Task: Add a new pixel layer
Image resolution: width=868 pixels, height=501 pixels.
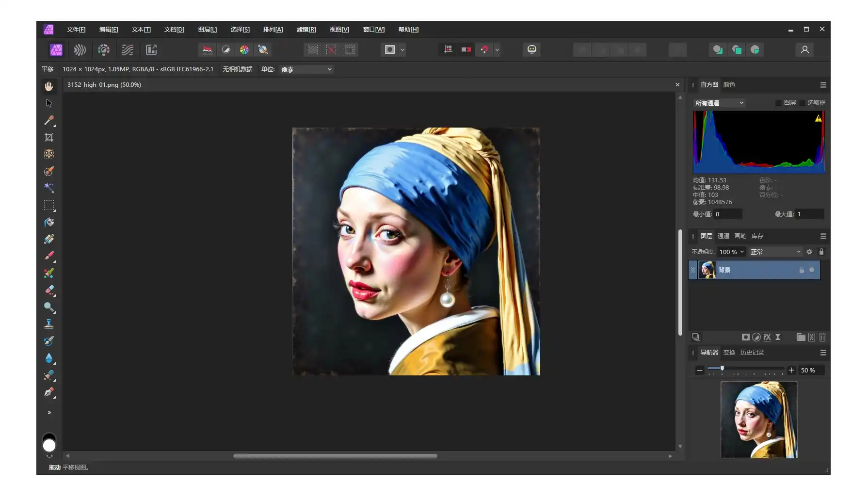Action: (x=812, y=337)
